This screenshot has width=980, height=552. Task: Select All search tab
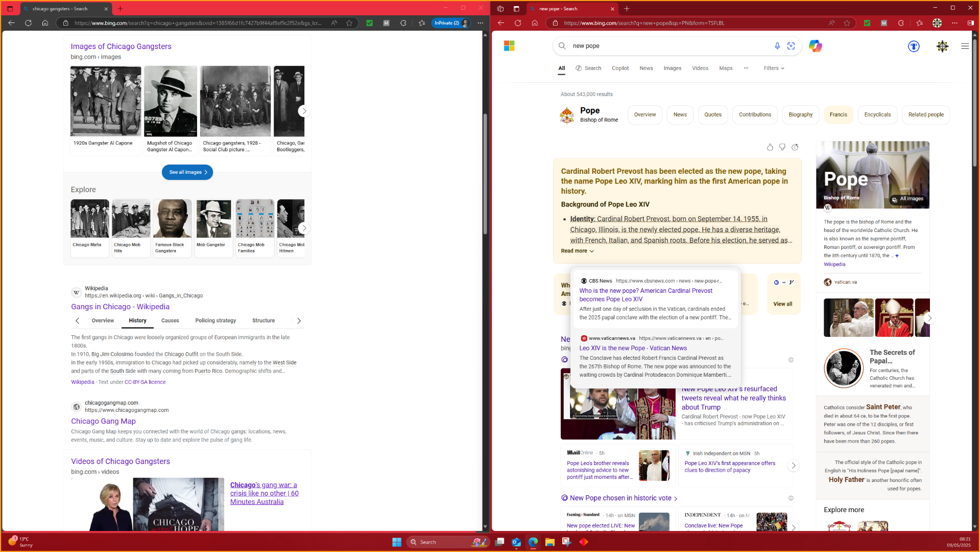[x=561, y=68]
